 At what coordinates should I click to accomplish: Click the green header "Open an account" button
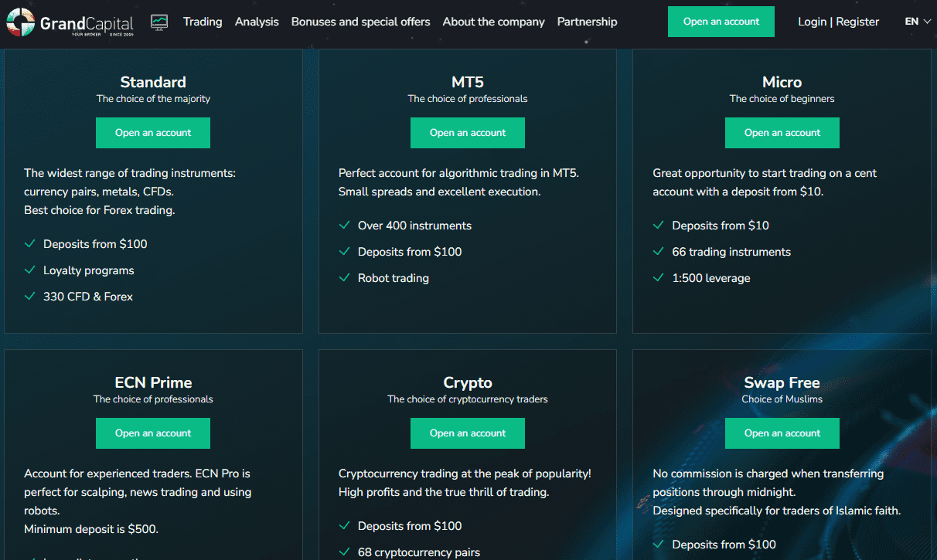tap(721, 21)
